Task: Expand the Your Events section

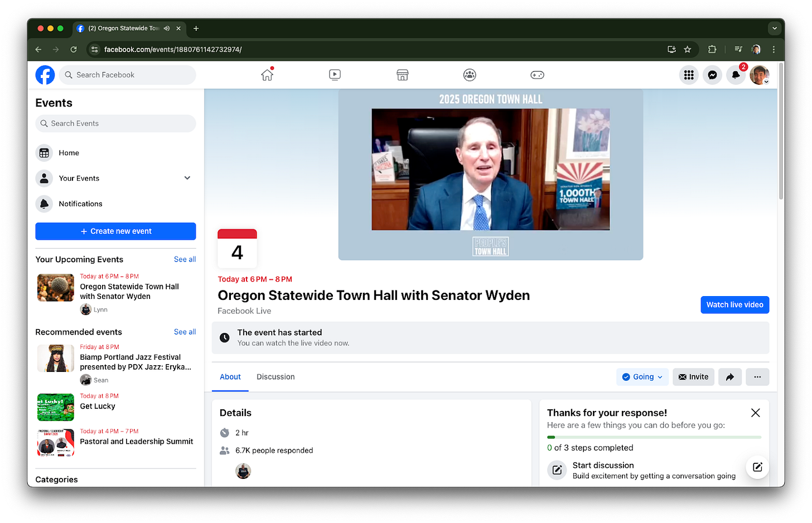Action: pos(187,178)
